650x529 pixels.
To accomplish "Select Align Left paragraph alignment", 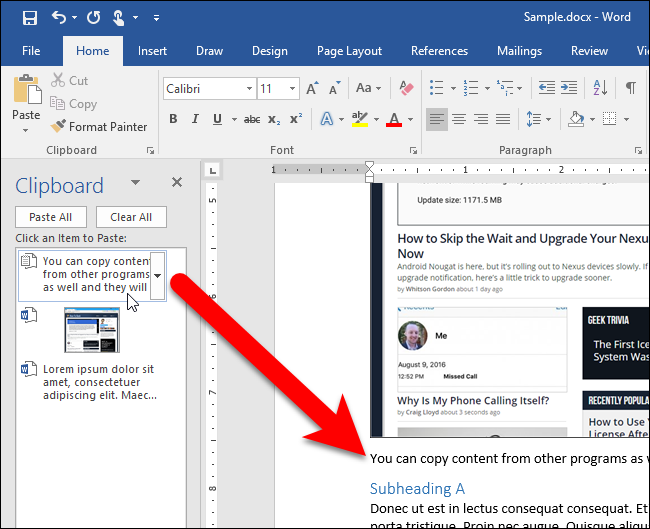I will coord(437,119).
